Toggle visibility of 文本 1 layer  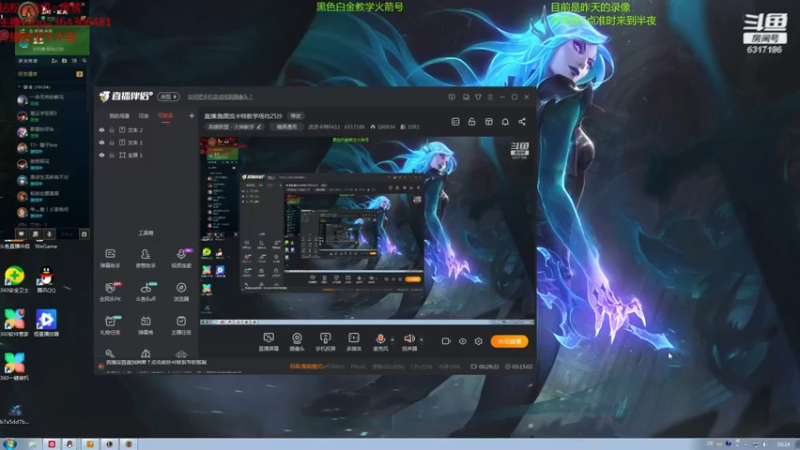(x=102, y=142)
